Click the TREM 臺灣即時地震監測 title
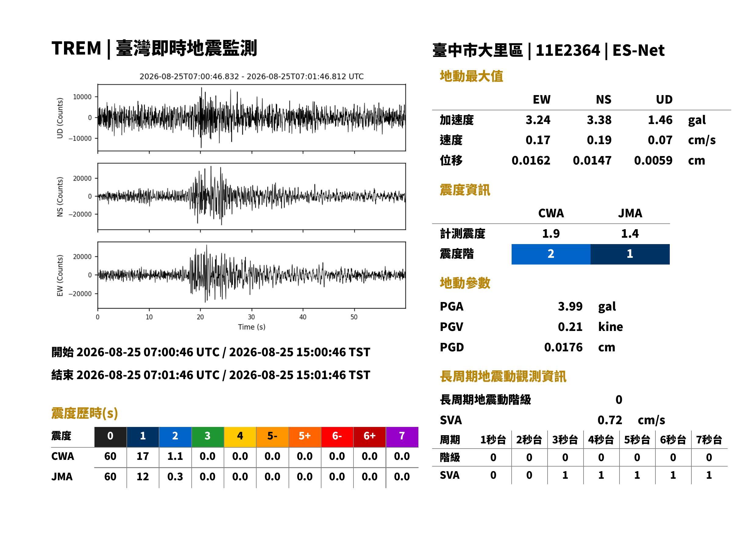Image resolution: width=756 pixels, height=540 pixels. [154, 48]
